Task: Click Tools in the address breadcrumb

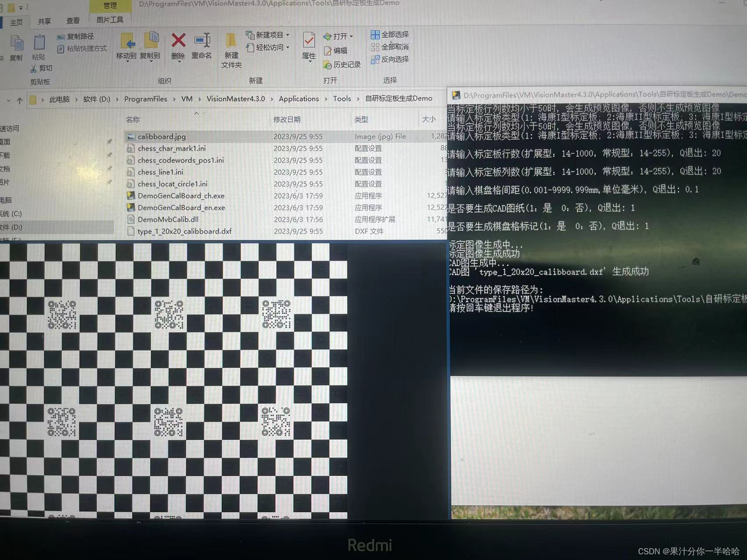Action: pos(342,99)
